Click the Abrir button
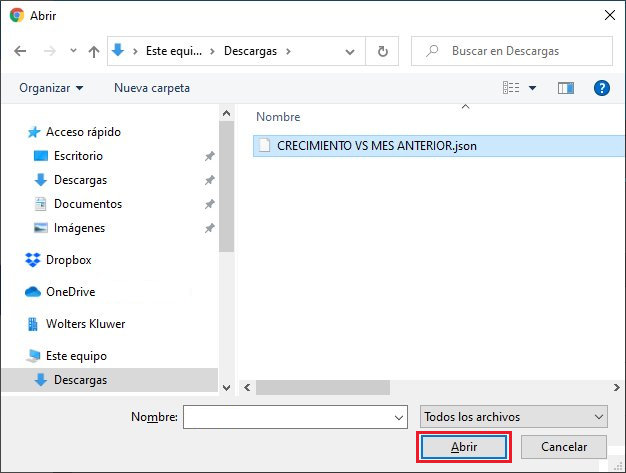The height and width of the screenshot is (473, 626). [x=464, y=447]
